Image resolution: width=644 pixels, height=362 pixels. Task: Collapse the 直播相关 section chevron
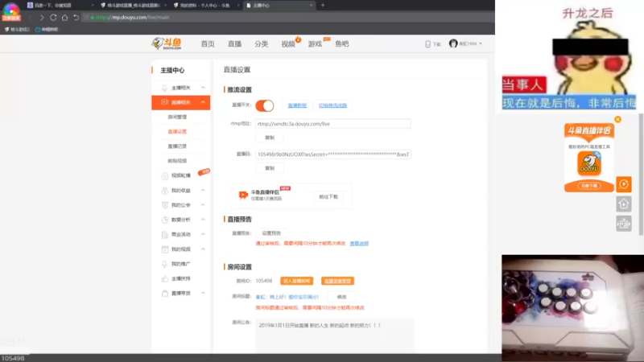[x=203, y=102]
